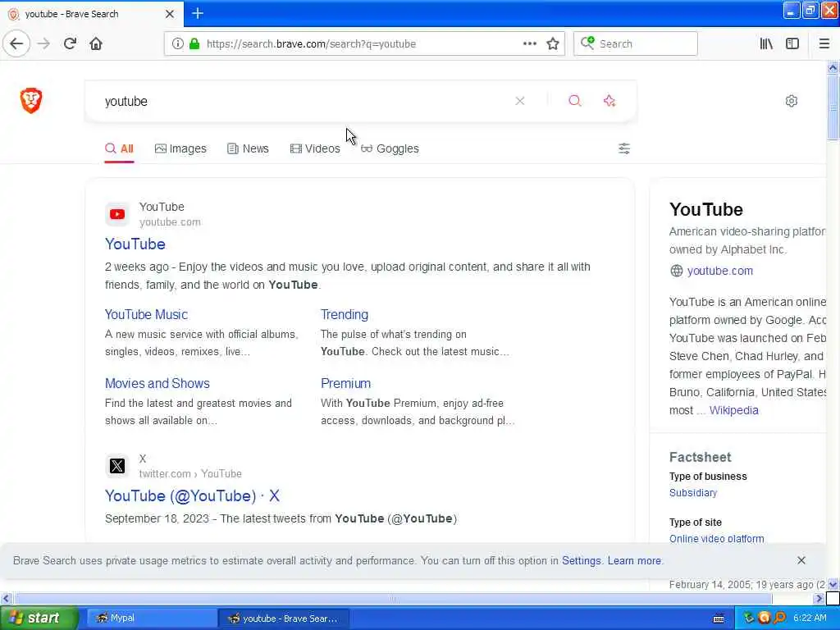Open a new tab with plus button

(x=198, y=13)
